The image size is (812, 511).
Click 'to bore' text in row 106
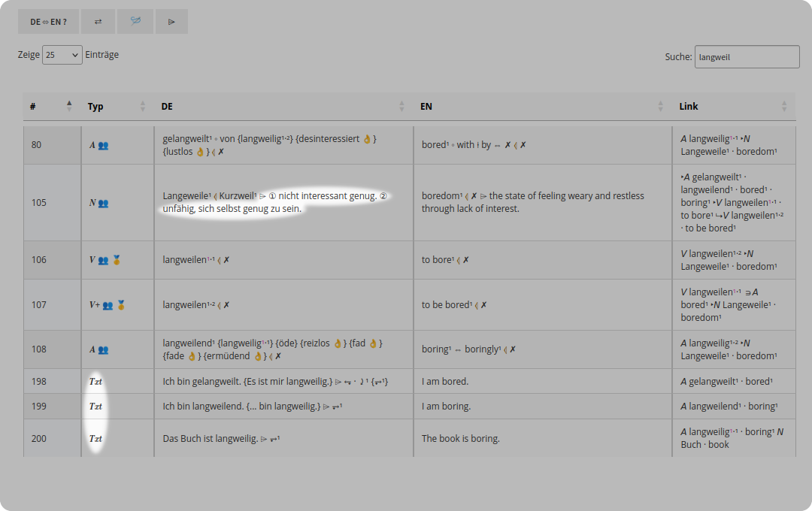tap(437, 260)
